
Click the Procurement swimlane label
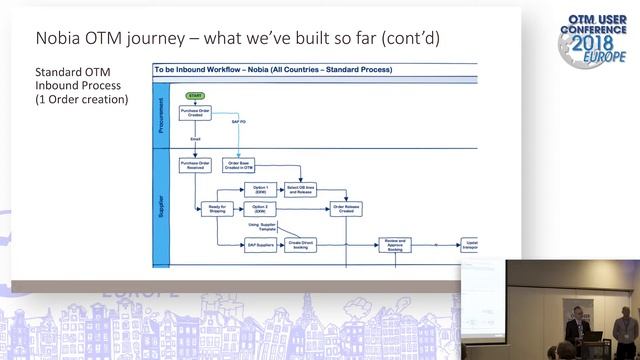pyautogui.click(x=161, y=116)
